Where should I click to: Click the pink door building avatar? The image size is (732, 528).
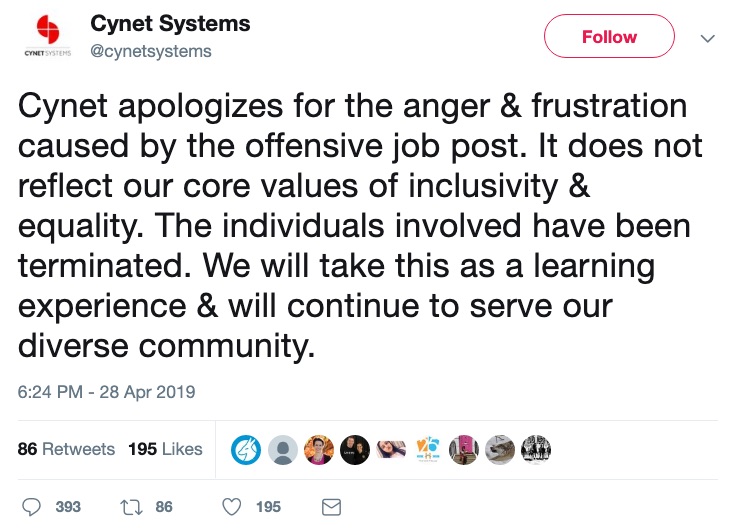pos(464,450)
